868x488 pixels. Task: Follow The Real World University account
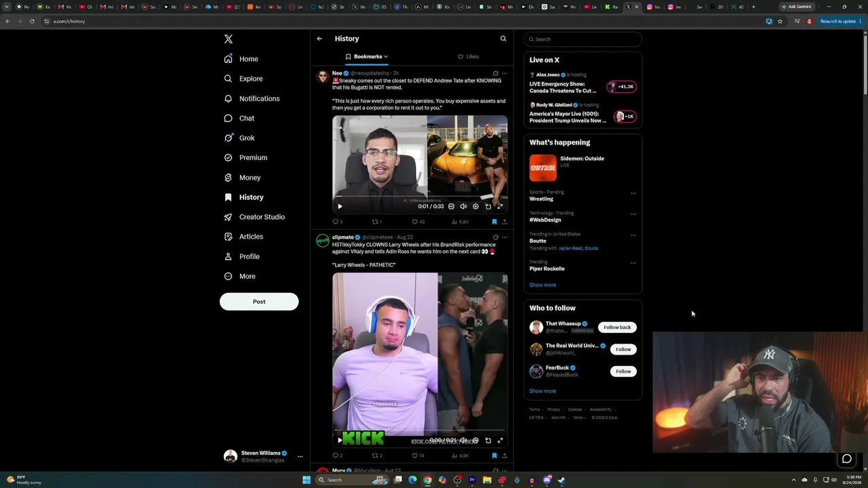(623, 349)
